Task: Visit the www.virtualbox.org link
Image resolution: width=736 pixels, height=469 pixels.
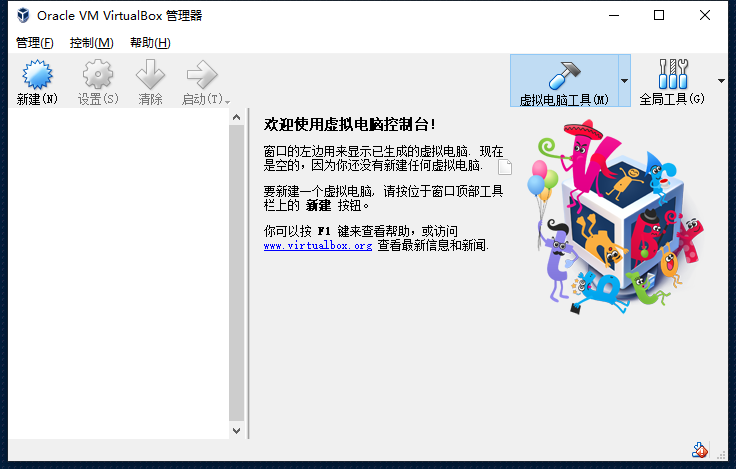Action: pyautogui.click(x=318, y=246)
